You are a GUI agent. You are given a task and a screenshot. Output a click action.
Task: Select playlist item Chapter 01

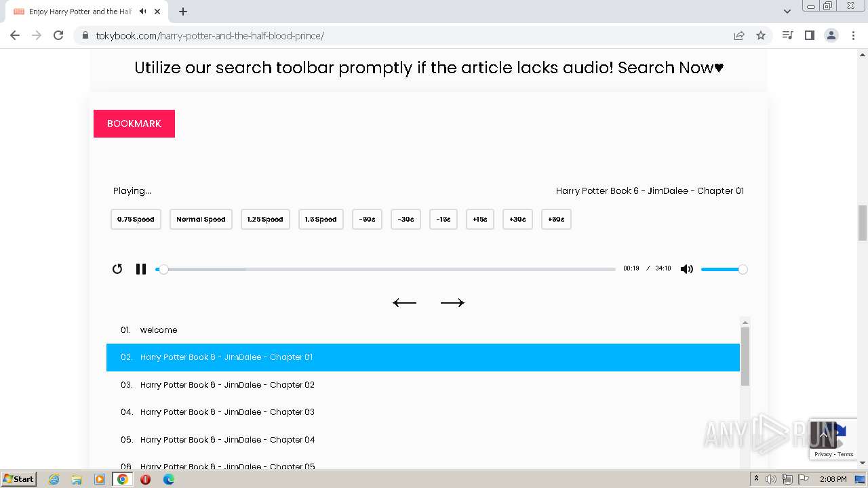[x=423, y=357]
